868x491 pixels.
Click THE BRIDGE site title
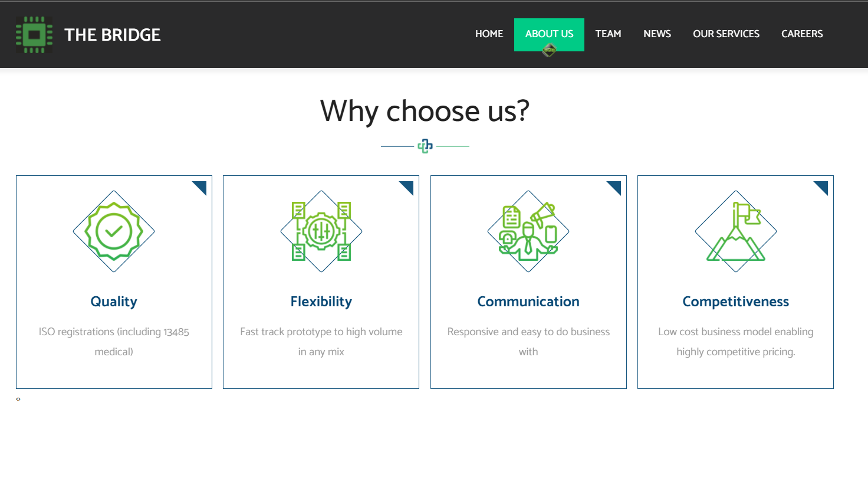pyautogui.click(x=112, y=35)
